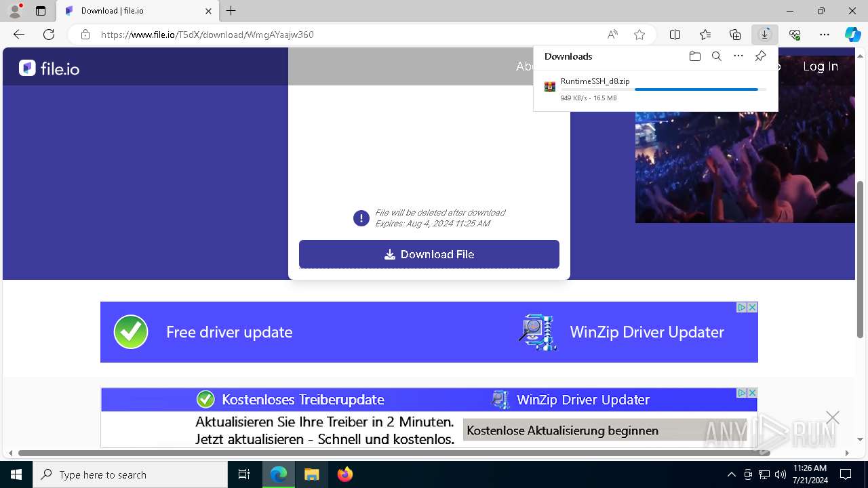
Task: Open volume control in tray
Action: pyautogui.click(x=781, y=474)
